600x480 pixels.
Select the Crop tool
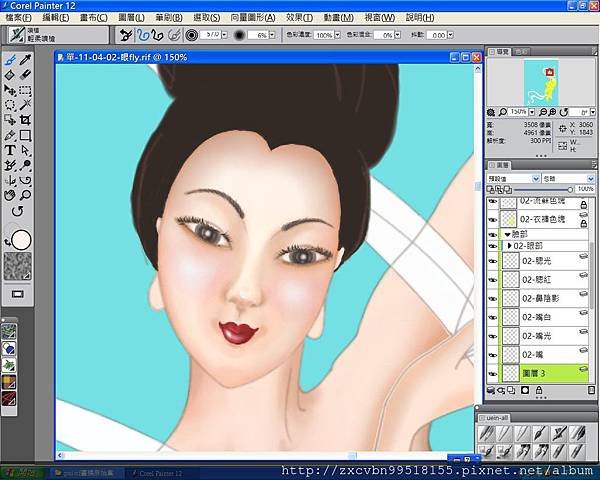(x=25, y=120)
